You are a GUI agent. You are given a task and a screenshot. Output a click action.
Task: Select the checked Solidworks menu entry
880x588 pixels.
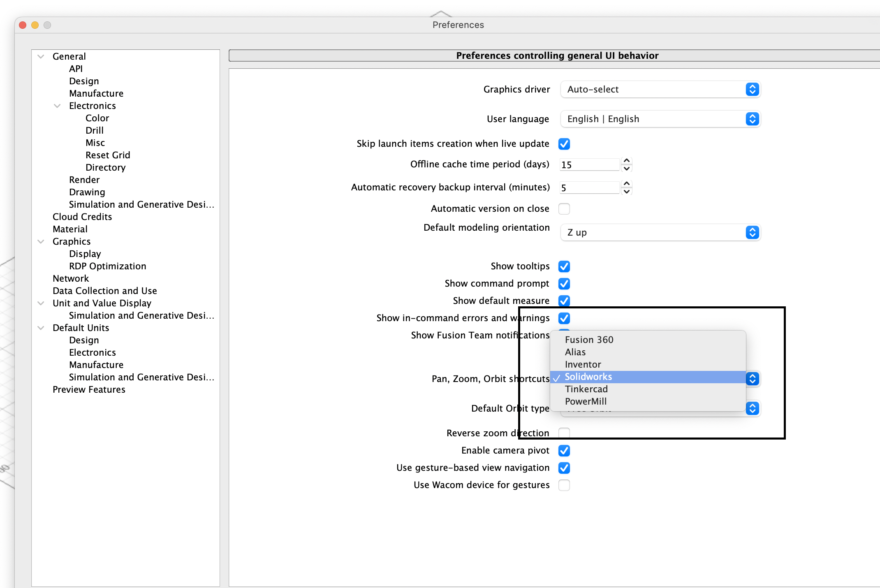pyautogui.click(x=648, y=377)
